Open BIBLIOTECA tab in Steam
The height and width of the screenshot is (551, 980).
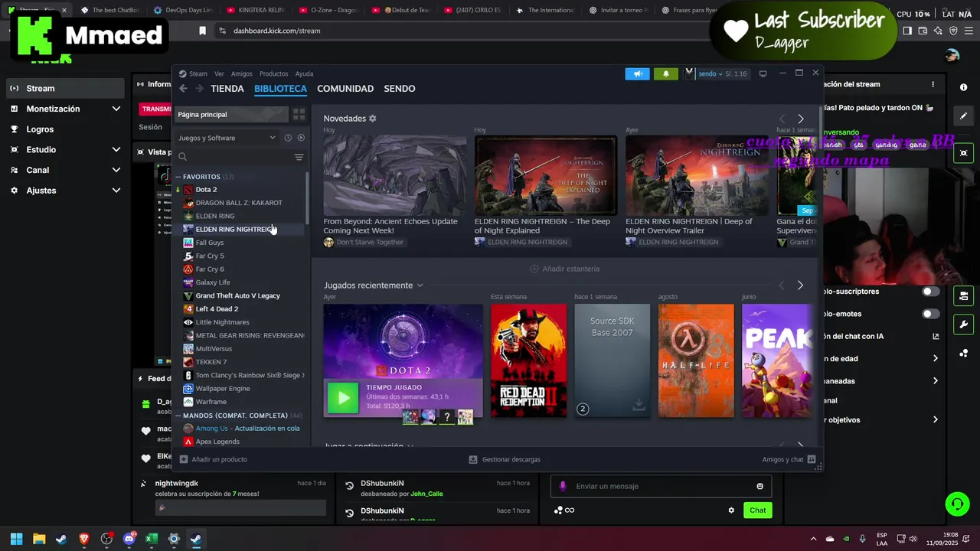[280, 89]
